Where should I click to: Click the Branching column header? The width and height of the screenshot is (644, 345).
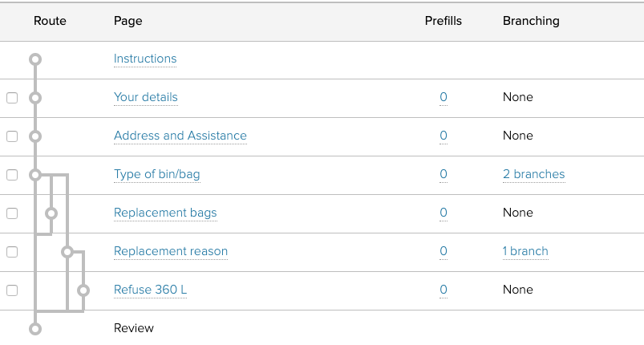coord(531,21)
